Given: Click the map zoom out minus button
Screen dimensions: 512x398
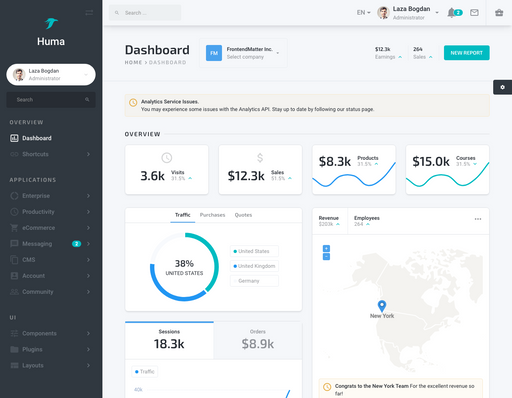Looking at the screenshot, I should (326, 257).
